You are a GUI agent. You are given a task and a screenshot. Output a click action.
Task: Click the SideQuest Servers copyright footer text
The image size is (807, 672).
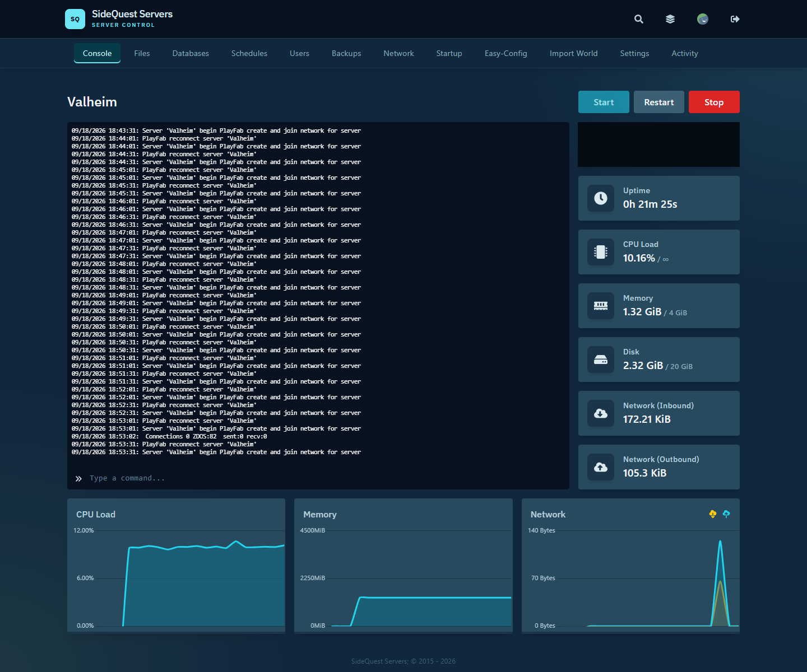coord(403,661)
